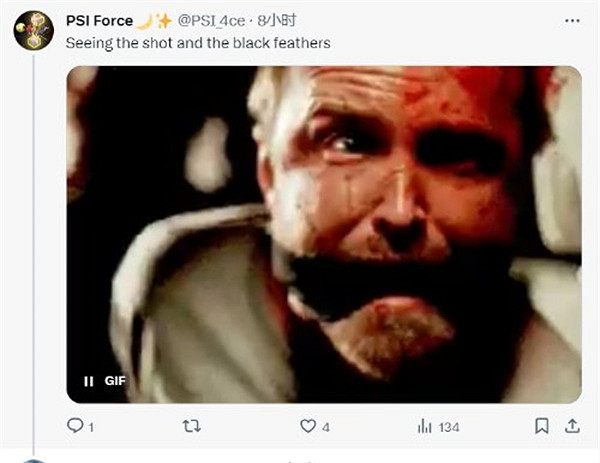
Task: Open PSI Force profile avatar
Action: pyautogui.click(x=33, y=31)
